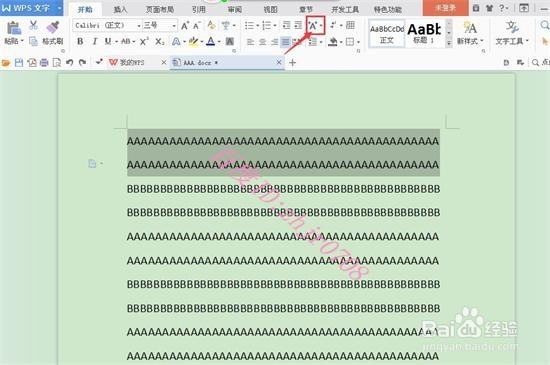Click the show table gridlines icon
The width and height of the screenshot is (550, 365).
pyautogui.click(x=350, y=25)
